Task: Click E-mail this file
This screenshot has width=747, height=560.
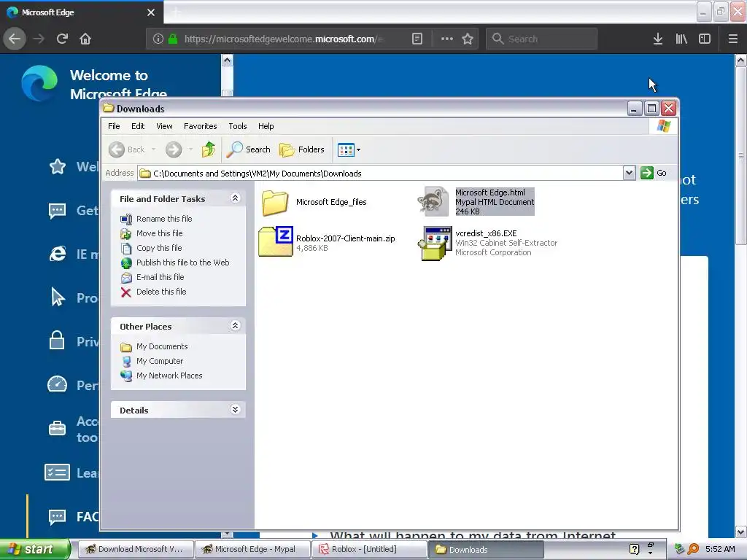Action: pos(160,277)
